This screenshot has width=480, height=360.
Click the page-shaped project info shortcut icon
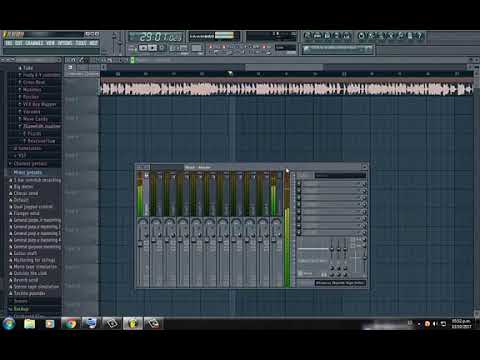click(410, 36)
